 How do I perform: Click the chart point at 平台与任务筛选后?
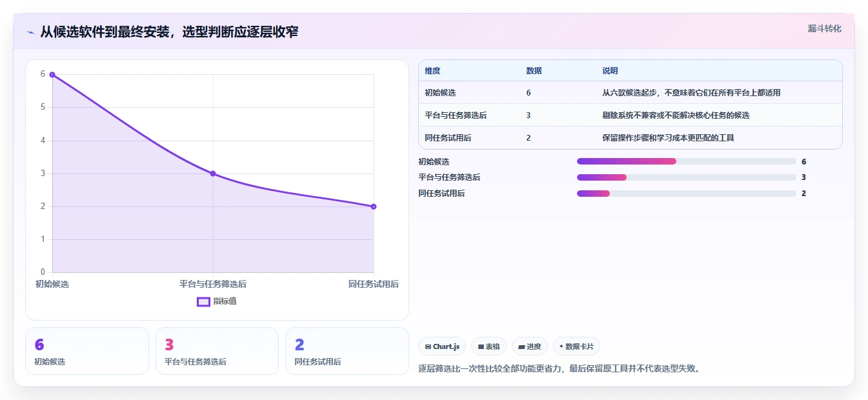click(213, 174)
